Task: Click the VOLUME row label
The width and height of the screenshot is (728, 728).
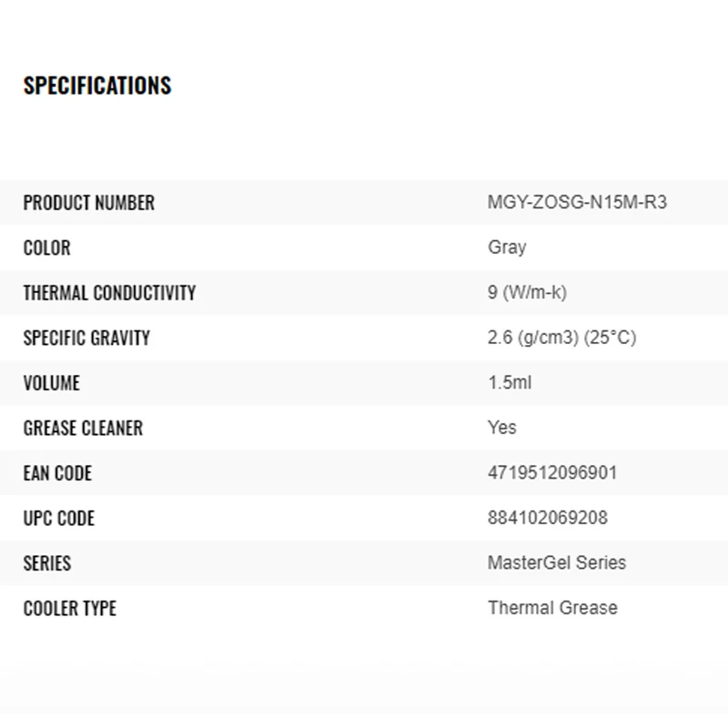Action: [52, 383]
